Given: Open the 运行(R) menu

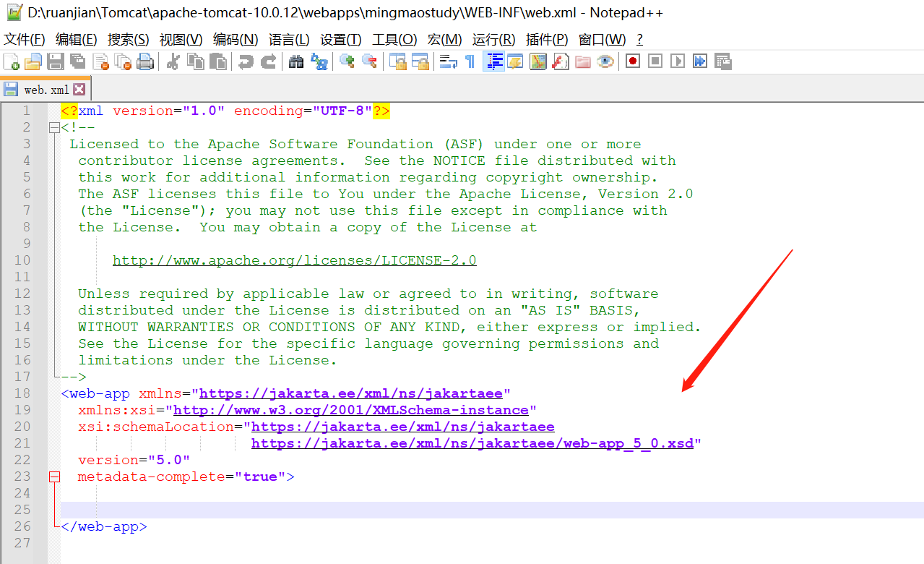Looking at the screenshot, I should pyautogui.click(x=493, y=39).
